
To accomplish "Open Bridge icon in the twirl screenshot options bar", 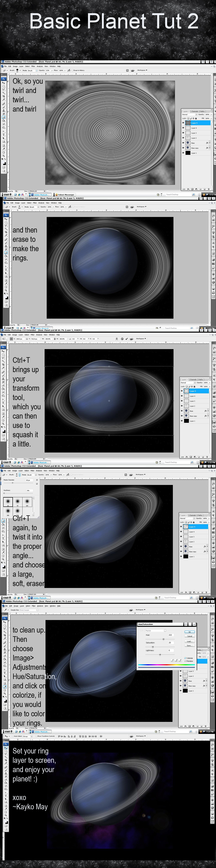I will coord(133,70).
